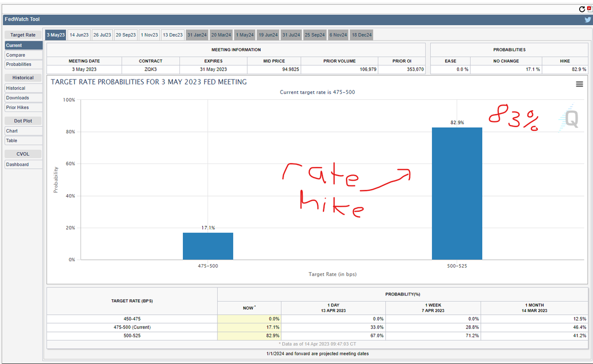Click the 82.9 % hike probability cell
This screenshot has width=593, height=364.
coord(565,70)
